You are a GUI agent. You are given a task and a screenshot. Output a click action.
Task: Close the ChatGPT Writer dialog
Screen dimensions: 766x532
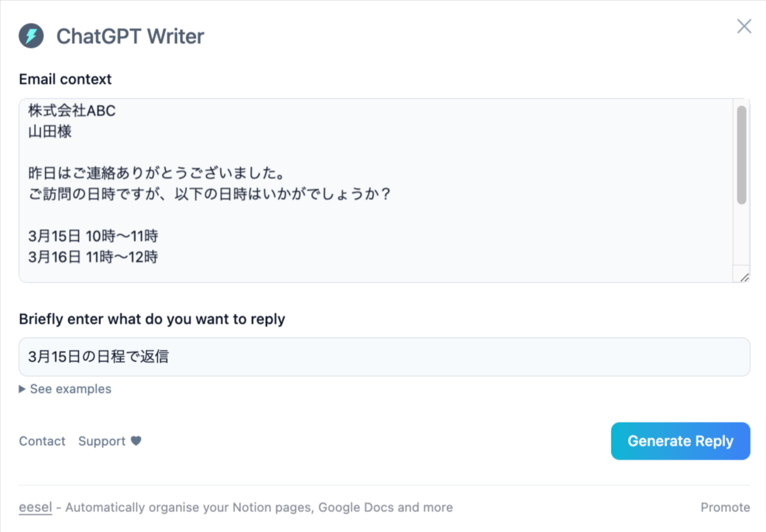(x=744, y=26)
